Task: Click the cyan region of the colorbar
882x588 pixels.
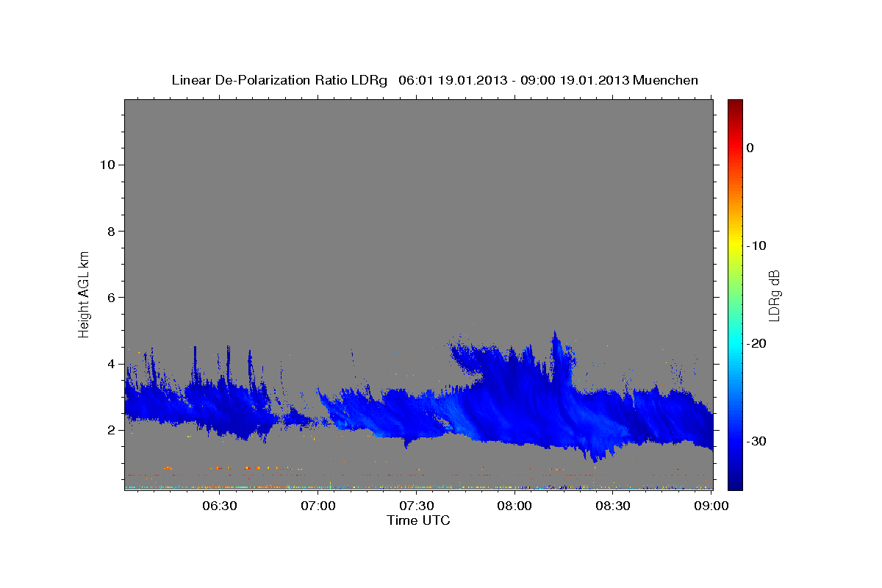Action: pos(735,343)
